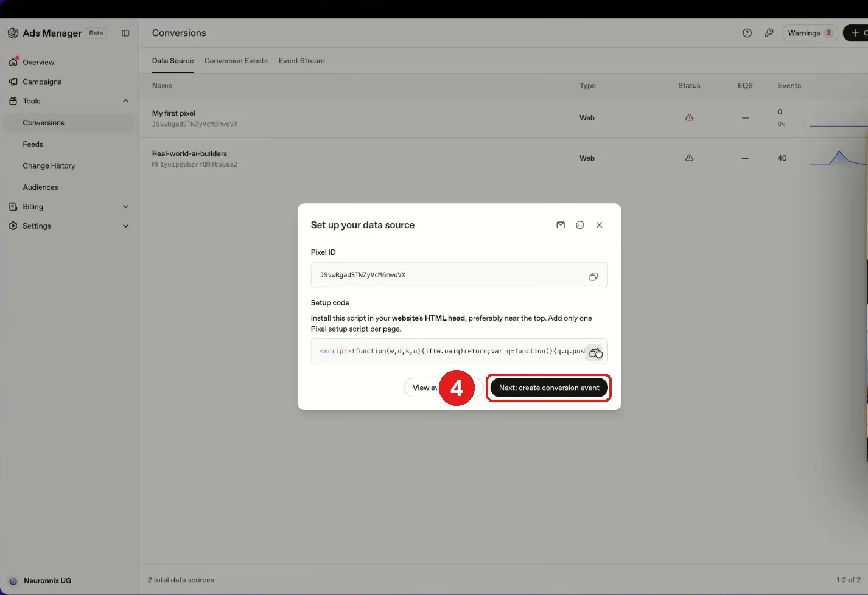868x595 pixels.
Task: Click warning status icon for My first pixel
Action: tap(689, 117)
